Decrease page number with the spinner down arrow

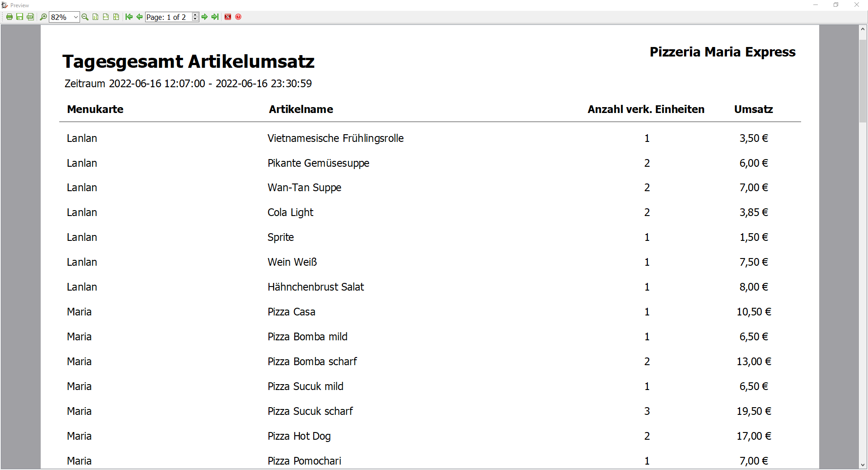(195, 19)
